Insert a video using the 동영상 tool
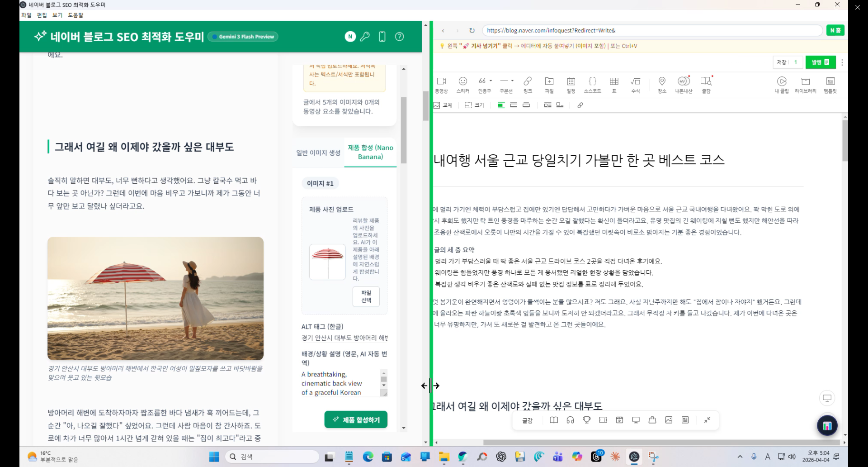This screenshot has height=467, width=868. click(x=442, y=84)
